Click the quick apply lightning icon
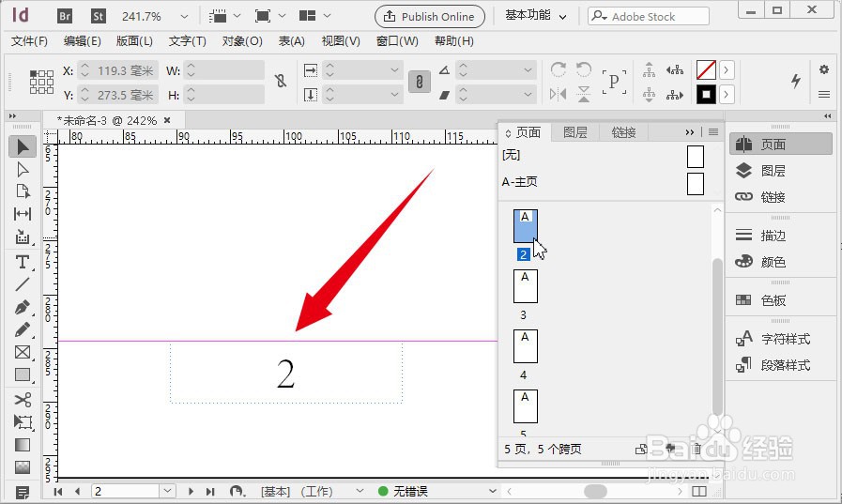 point(796,81)
